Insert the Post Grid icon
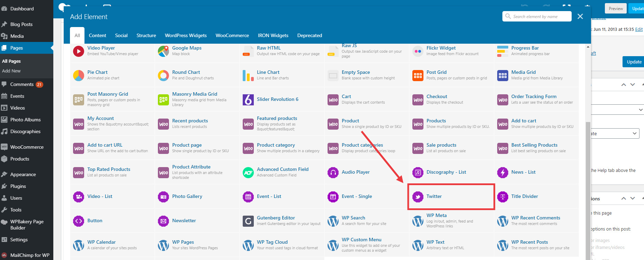This screenshot has width=644, height=260. [418, 76]
